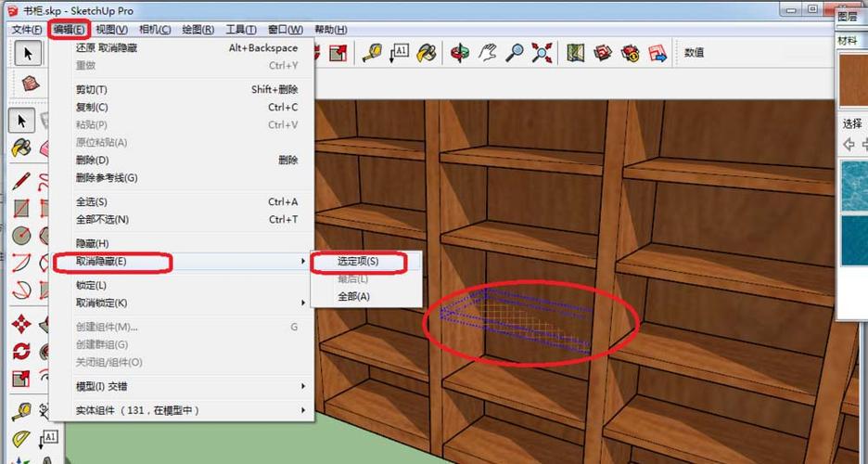Expand the 取消锁定(K) submenu
868x464 pixels.
tap(182, 303)
